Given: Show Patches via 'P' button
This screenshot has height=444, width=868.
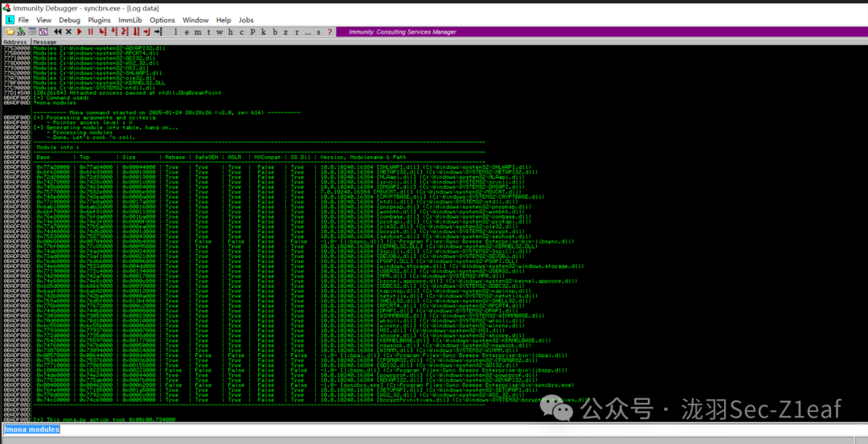Looking at the screenshot, I should pyautogui.click(x=252, y=32).
